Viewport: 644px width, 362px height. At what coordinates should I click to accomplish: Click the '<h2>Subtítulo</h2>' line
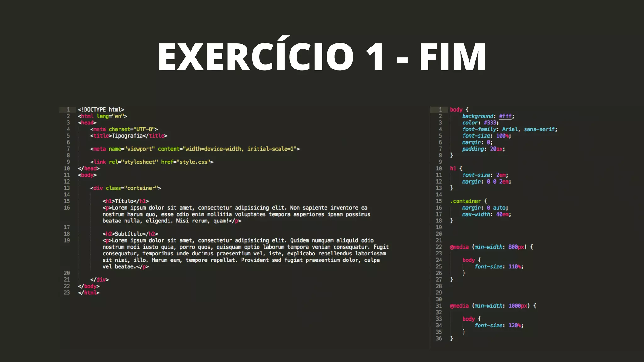(x=130, y=234)
